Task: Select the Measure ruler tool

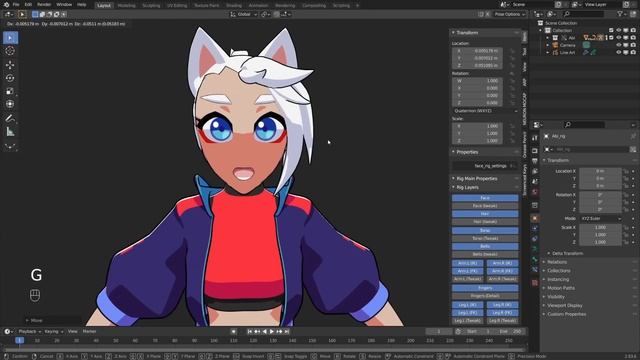Action: [10, 132]
